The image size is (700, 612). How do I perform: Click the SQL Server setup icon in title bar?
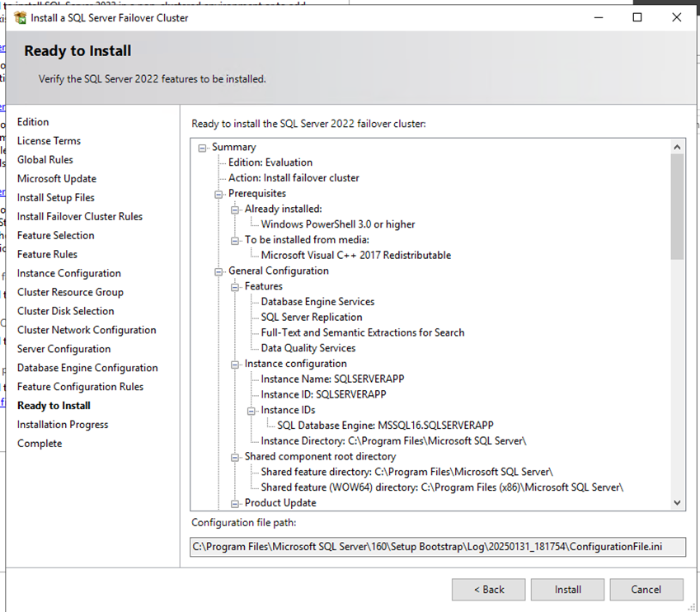20,18
